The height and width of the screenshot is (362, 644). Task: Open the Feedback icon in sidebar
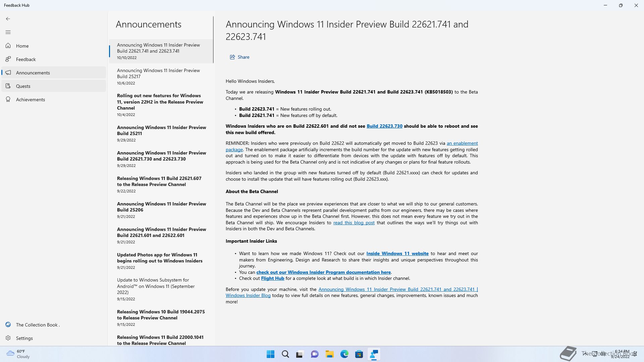pyautogui.click(x=8, y=59)
